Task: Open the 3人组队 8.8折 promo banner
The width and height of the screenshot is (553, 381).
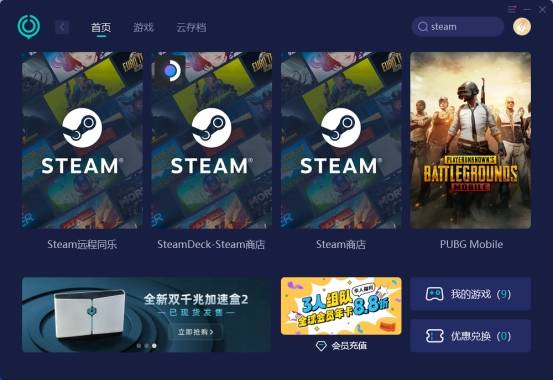Action: click(341, 306)
